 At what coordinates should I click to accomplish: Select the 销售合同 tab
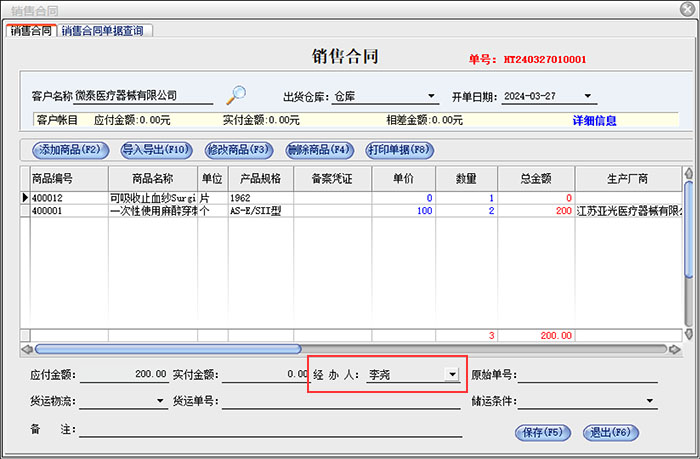30,30
